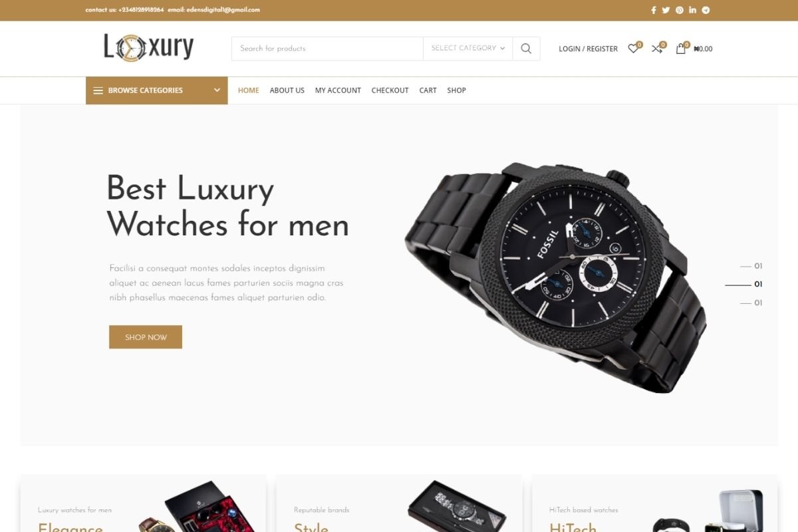Select the third slide indicator
This screenshot has width=798, height=532.
751,303
